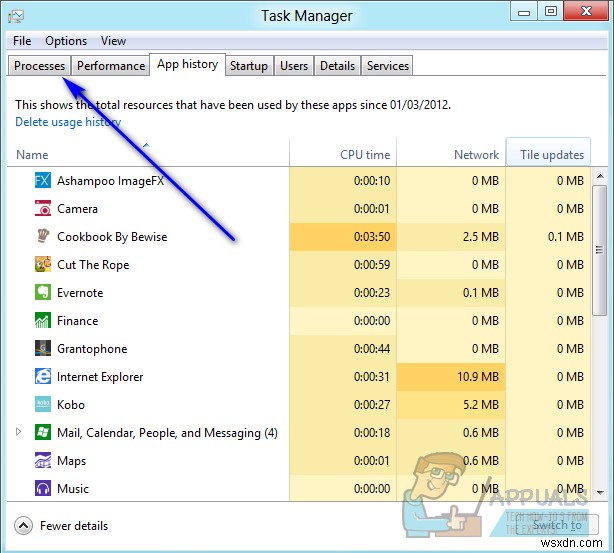Click the Kobo app icon
Viewport: 614px width, 553px height.
(43, 405)
